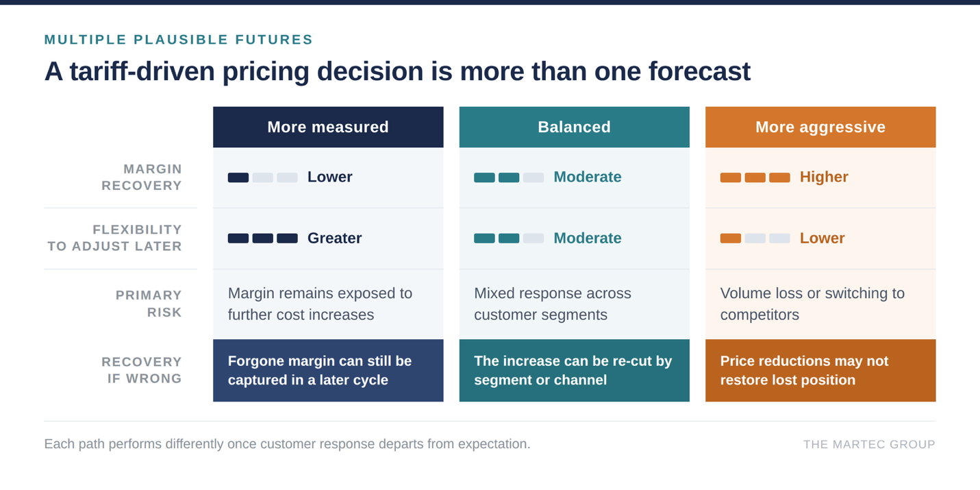Select the Primary Risk row label

[149, 304]
